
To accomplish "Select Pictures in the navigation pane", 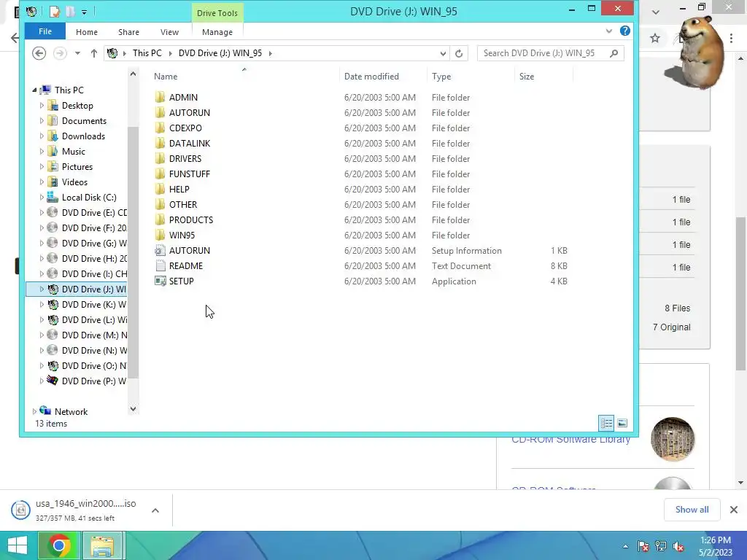I will 77,167.
